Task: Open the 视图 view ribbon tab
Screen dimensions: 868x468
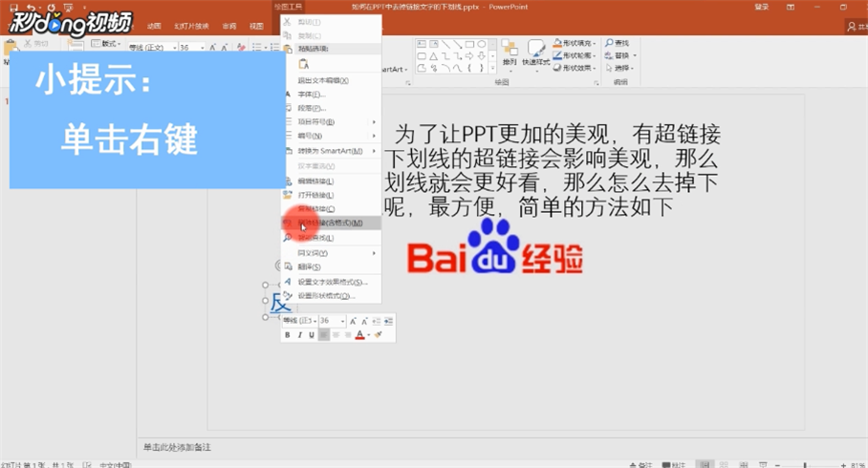Action: point(256,26)
